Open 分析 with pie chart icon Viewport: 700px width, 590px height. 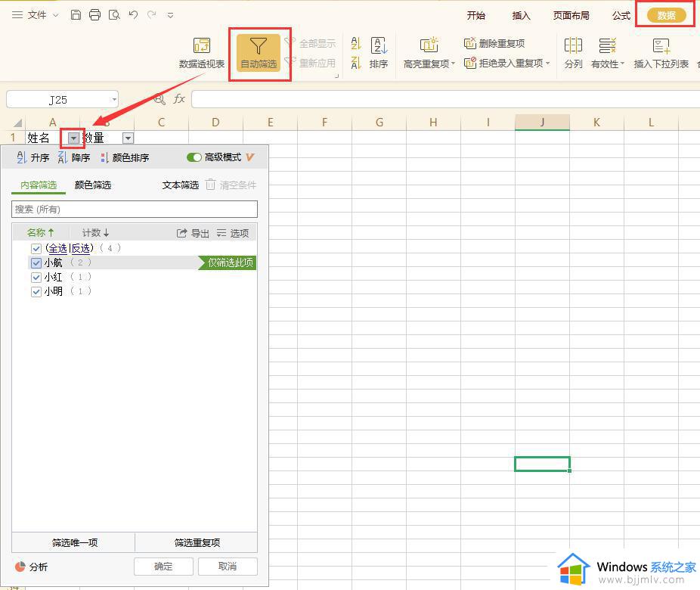[x=31, y=567]
